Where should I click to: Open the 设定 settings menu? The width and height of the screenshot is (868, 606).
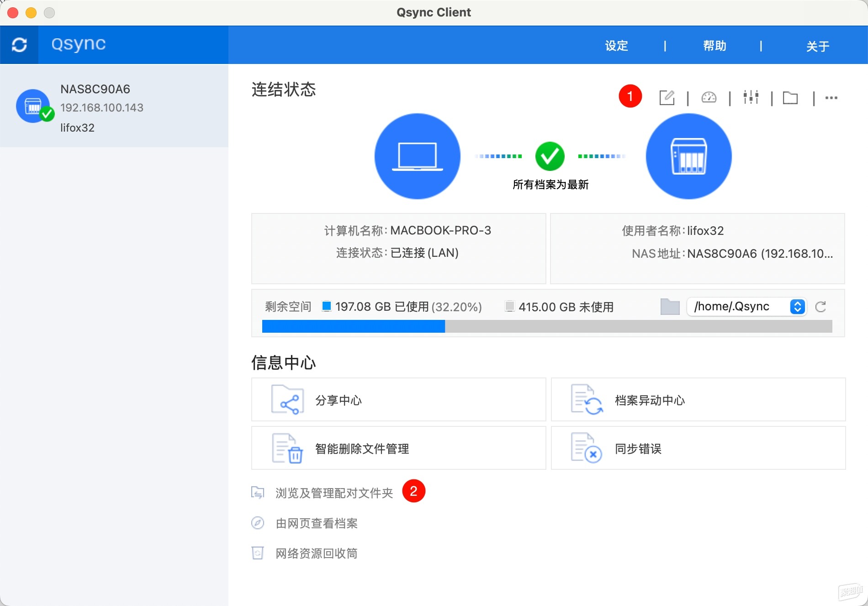pos(616,46)
